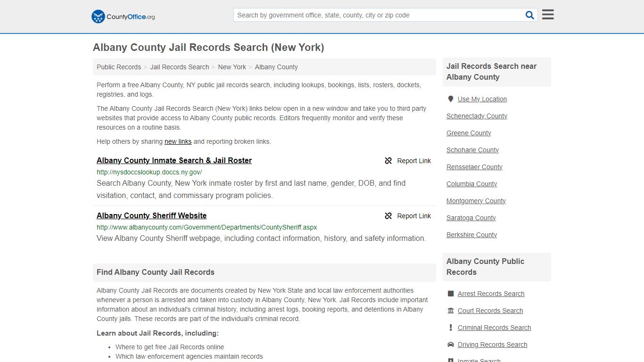Image resolution: width=644 pixels, height=362 pixels.
Task: Click the CountyOffice.org logo
Action: tap(123, 16)
